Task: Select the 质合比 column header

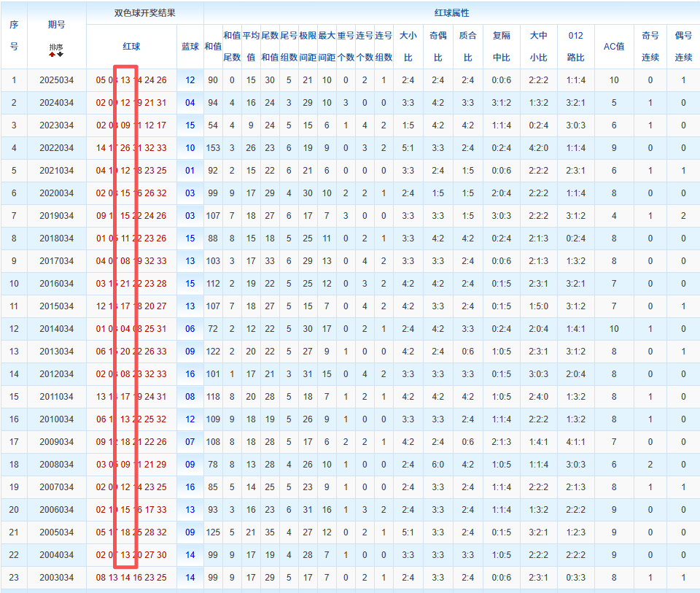Action: [468, 47]
